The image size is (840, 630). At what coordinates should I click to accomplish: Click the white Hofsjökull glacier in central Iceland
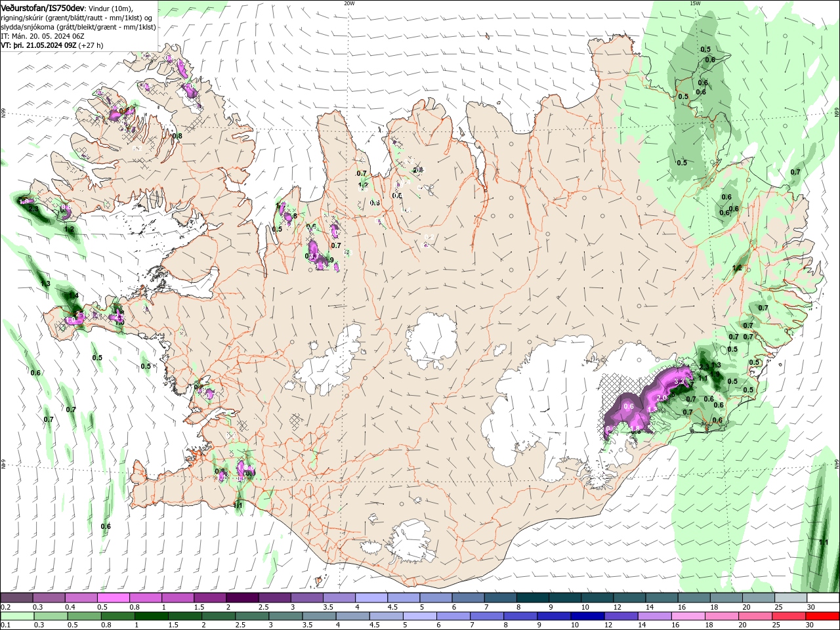point(432,339)
